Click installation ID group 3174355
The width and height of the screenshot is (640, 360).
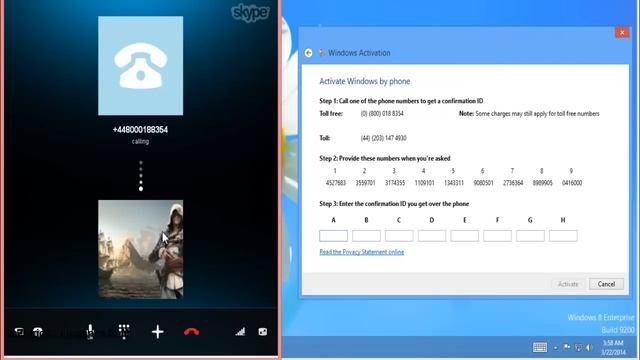point(395,183)
